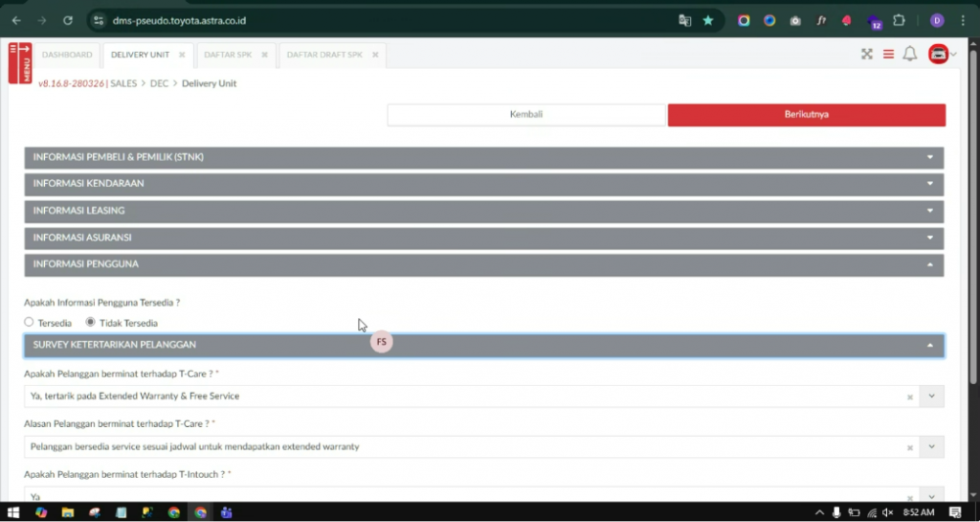The image size is (980, 522).
Task: Open the red list menu icon
Action: (888, 55)
